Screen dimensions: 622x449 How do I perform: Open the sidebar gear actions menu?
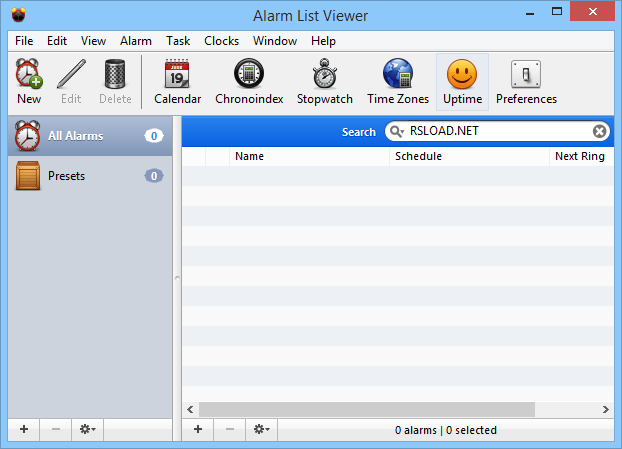pos(88,429)
